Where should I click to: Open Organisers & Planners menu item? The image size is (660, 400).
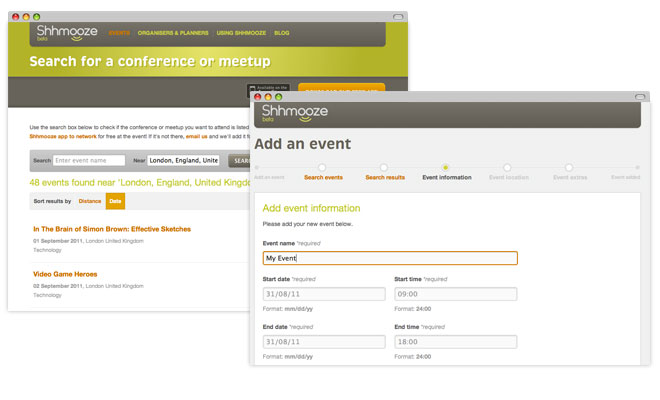[x=173, y=33]
